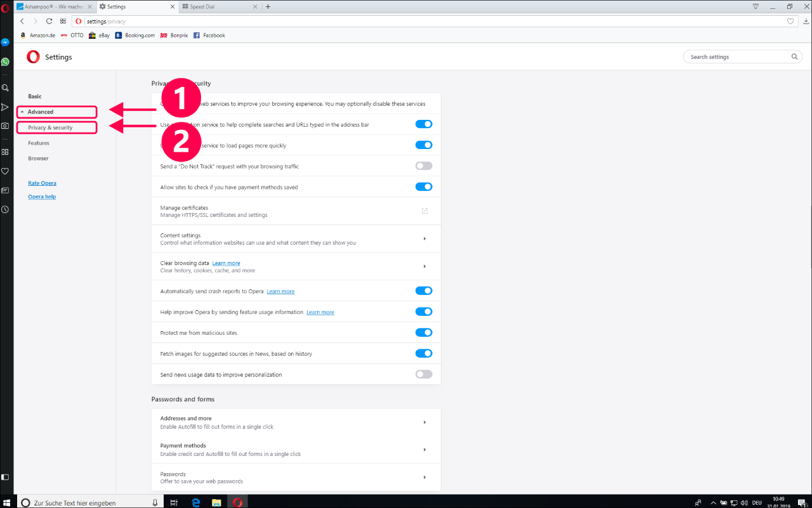Select Features in the settings sidebar
This screenshot has height=508, width=812.
coord(39,143)
